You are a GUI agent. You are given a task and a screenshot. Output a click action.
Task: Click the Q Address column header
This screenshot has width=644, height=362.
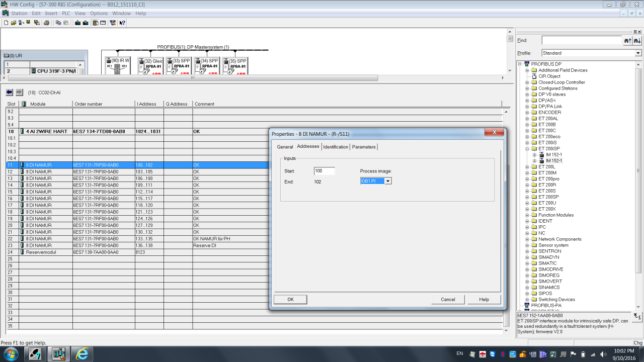click(x=178, y=104)
